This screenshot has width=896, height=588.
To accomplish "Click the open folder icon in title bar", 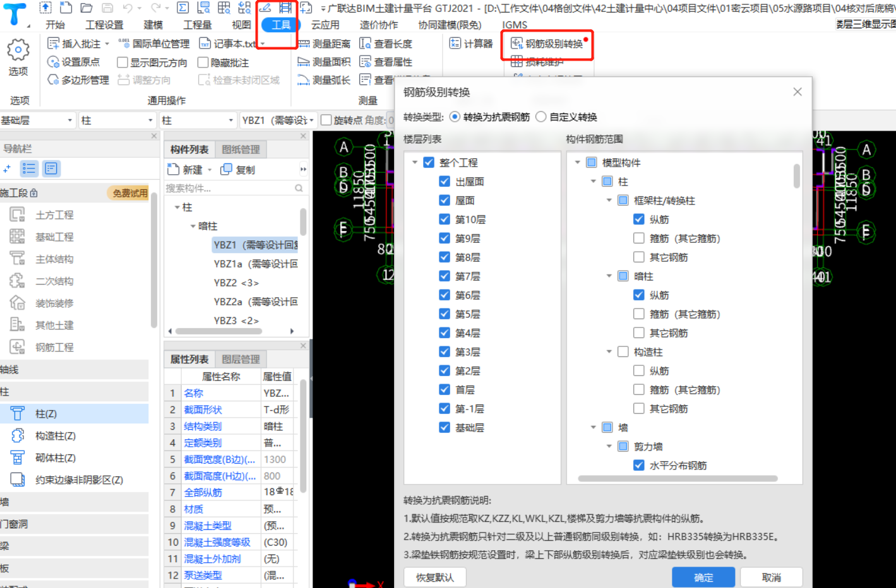I will tap(87, 8).
